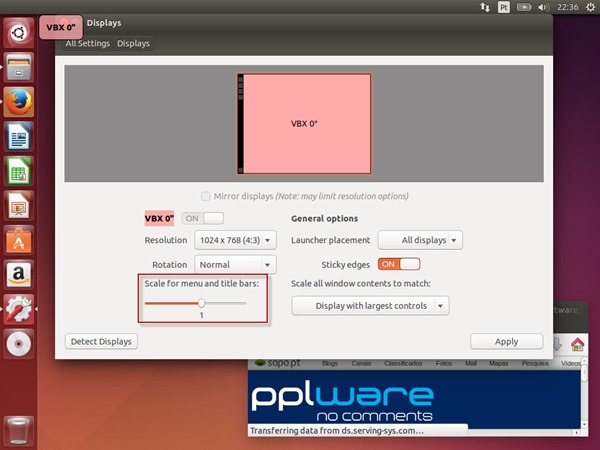Open LibreOffice Calc from launcher

click(x=18, y=171)
